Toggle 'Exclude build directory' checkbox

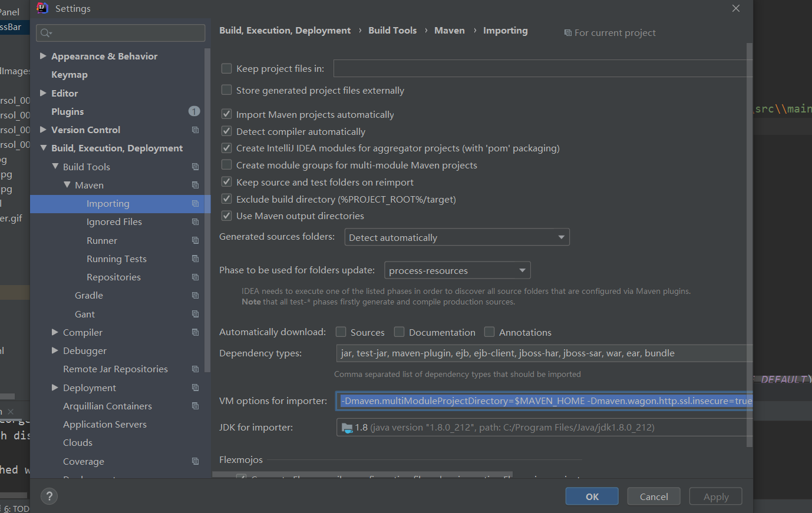click(x=226, y=199)
